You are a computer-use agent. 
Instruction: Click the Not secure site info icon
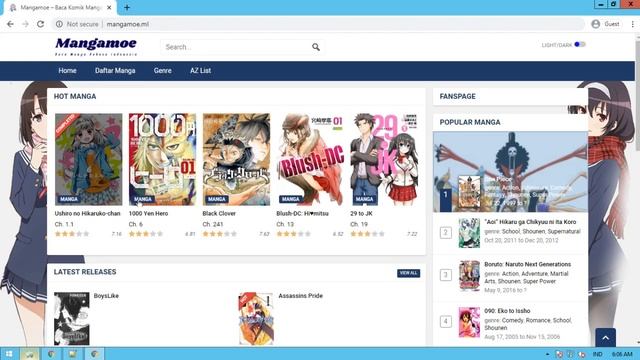click(59, 24)
